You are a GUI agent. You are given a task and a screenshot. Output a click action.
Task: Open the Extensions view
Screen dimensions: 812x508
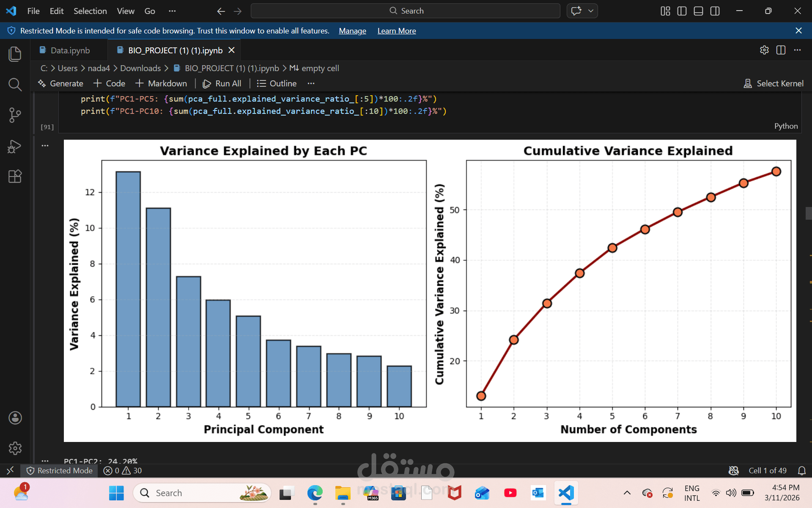(x=15, y=176)
